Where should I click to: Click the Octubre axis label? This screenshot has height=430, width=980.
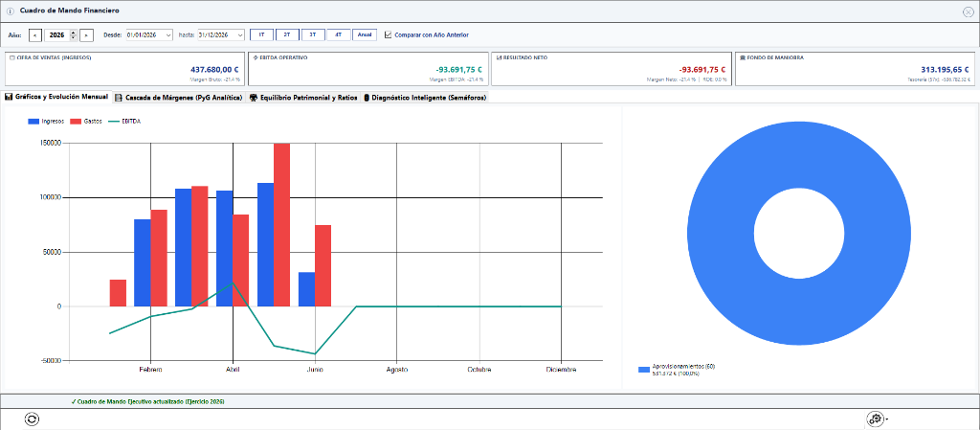click(479, 370)
